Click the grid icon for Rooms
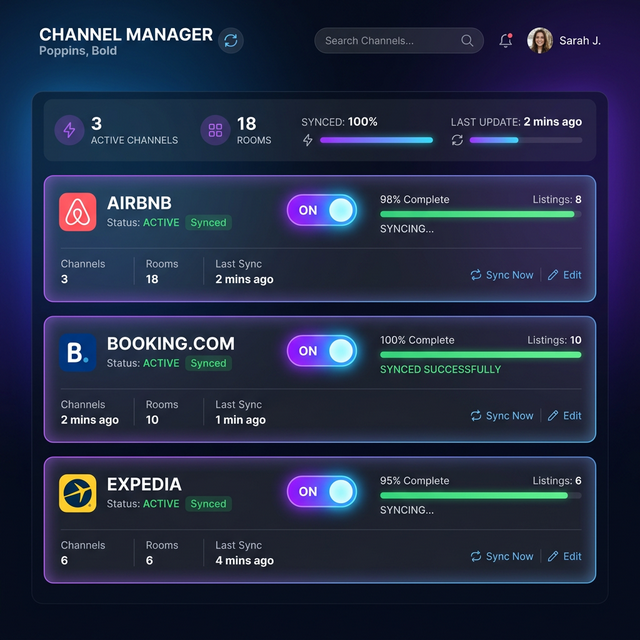 (215, 130)
